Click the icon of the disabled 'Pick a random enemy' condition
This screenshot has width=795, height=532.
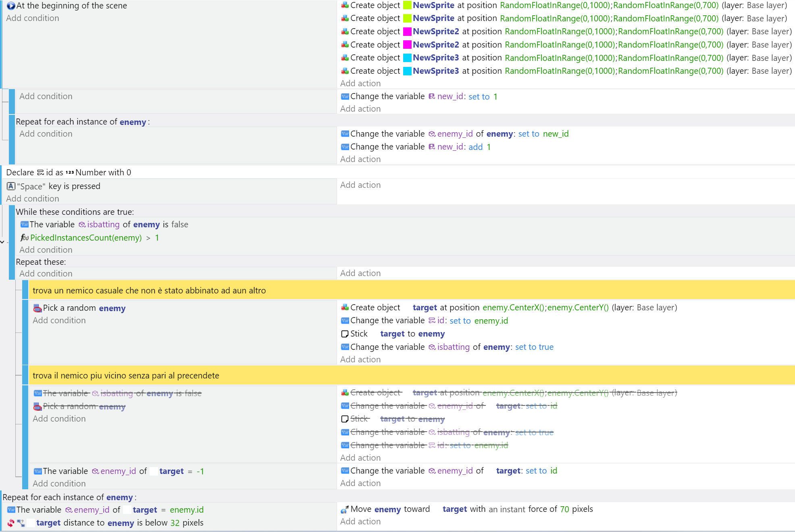coord(37,406)
